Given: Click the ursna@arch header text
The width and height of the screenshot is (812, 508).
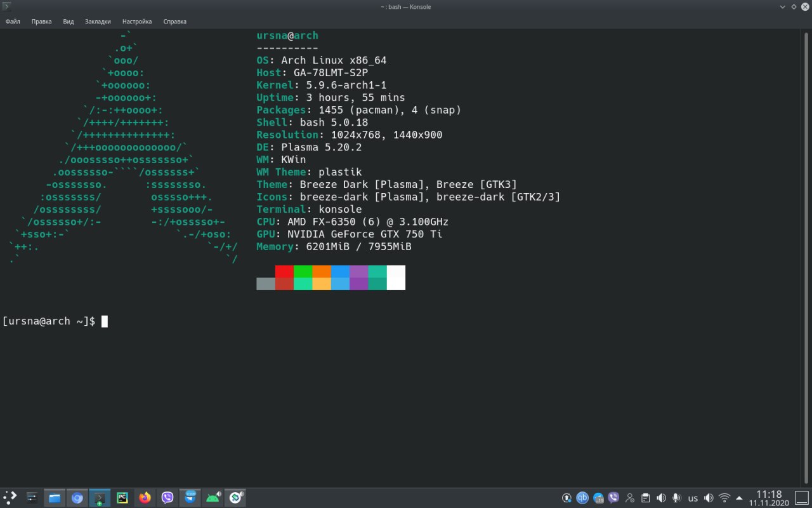Looking at the screenshot, I should tap(287, 36).
